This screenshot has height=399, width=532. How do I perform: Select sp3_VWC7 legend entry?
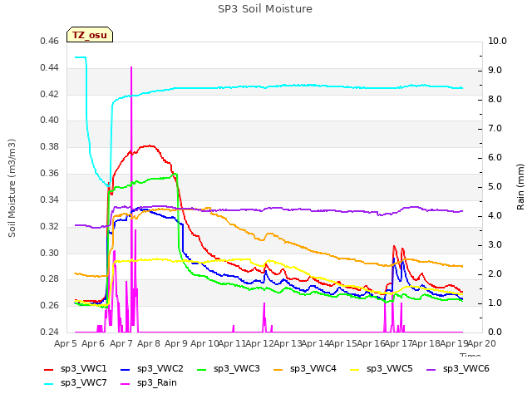tap(76, 383)
